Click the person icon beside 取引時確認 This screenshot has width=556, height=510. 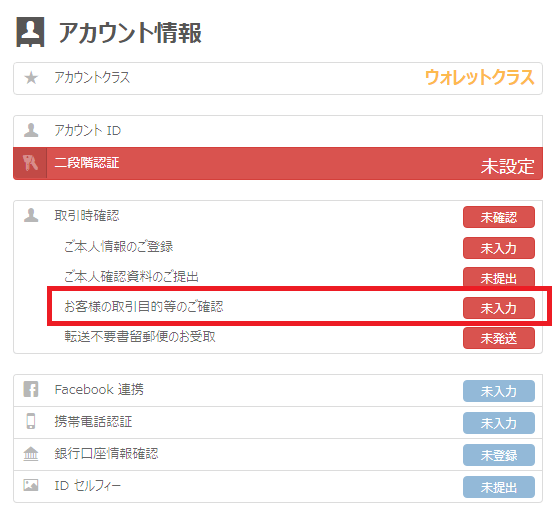[31, 215]
